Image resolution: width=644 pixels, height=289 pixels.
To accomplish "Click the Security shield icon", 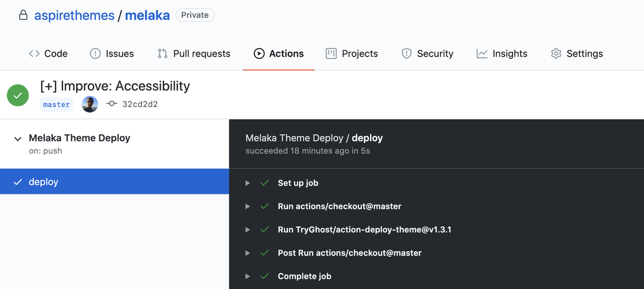I will (406, 53).
